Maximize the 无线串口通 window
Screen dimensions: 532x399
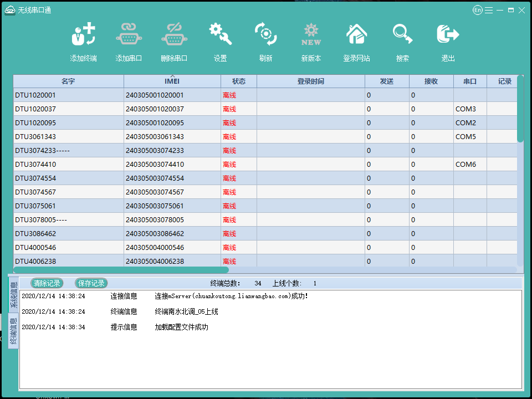click(x=510, y=10)
